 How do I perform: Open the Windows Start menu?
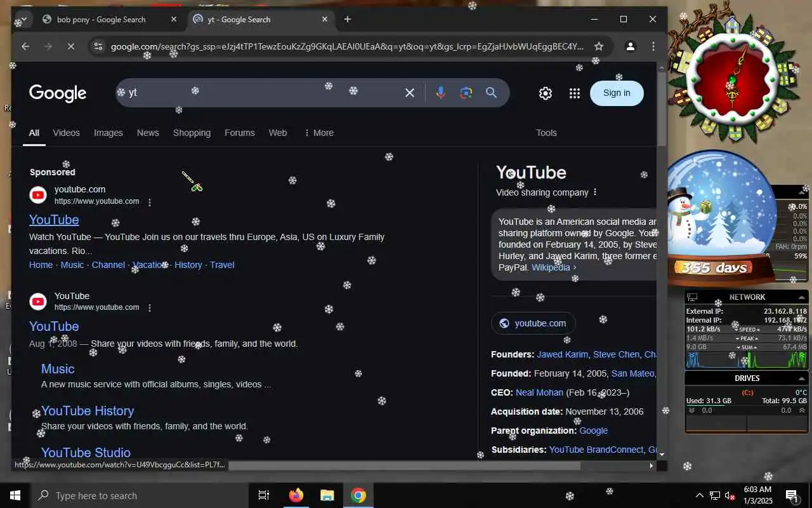point(15,495)
